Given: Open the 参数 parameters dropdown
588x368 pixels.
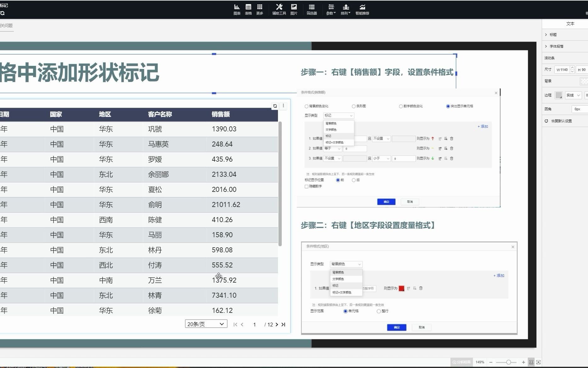Looking at the screenshot, I should click(x=331, y=9).
